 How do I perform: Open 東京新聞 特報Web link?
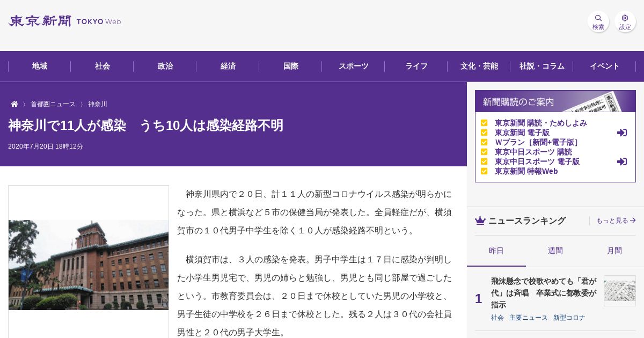[x=526, y=171]
